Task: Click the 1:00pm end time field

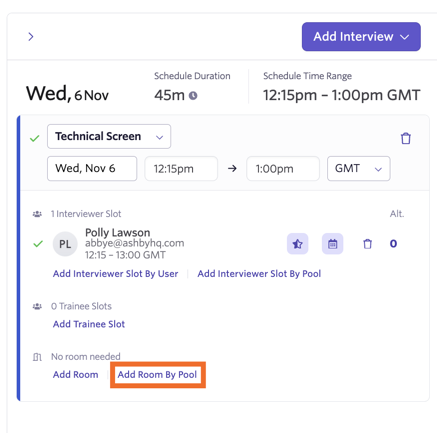Action: pyautogui.click(x=283, y=169)
